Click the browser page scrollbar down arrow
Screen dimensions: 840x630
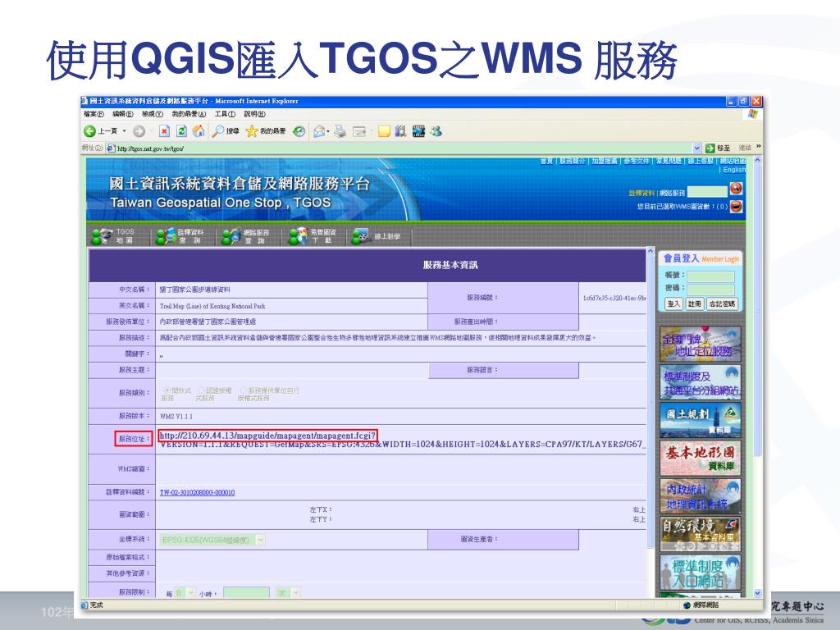pos(757,594)
